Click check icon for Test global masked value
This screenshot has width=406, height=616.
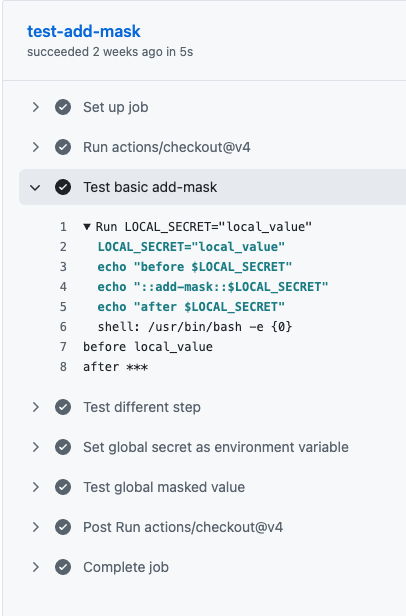tap(63, 487)
